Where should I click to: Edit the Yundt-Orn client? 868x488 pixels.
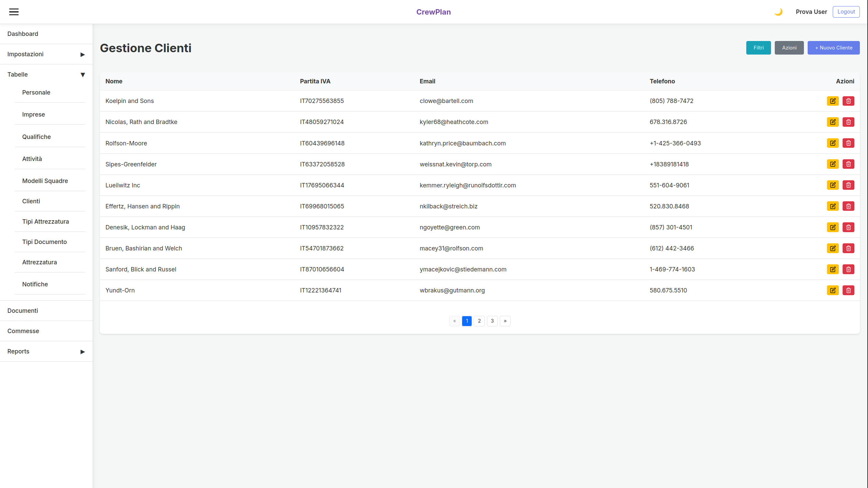(x=833, y=290)
